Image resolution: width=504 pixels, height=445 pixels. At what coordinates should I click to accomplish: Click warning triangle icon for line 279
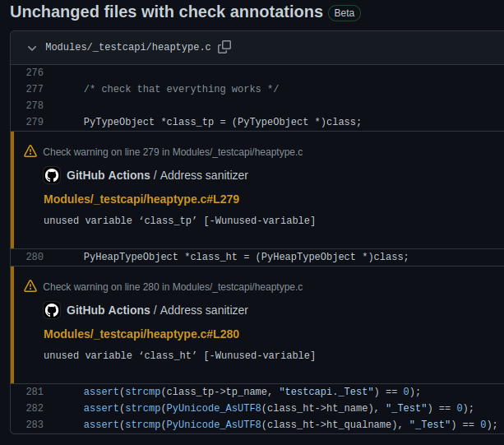pos(30,151)
